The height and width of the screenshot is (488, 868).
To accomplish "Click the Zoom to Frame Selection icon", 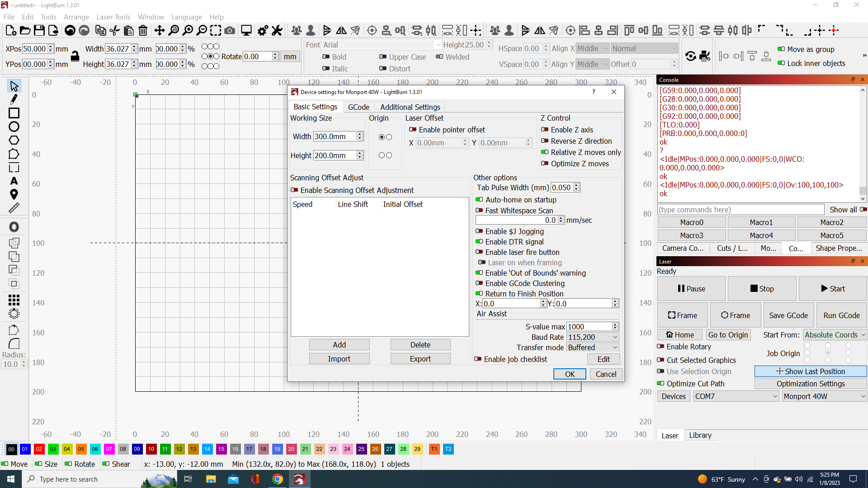I will tap(216, 30).
